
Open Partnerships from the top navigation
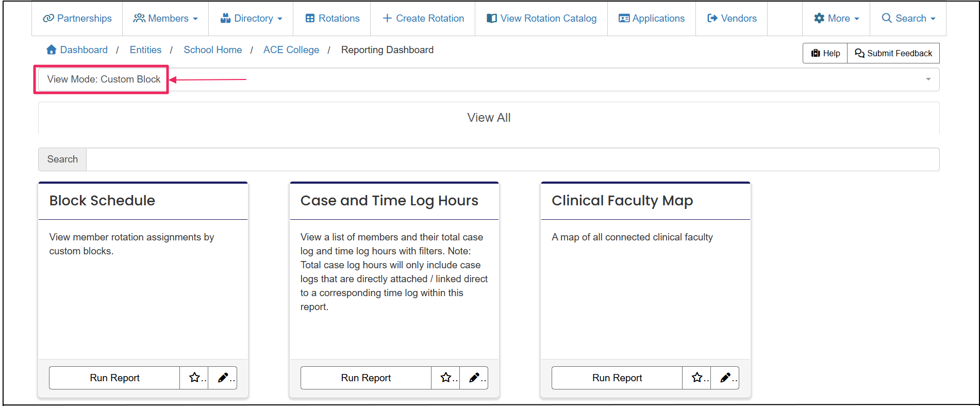(77, 18)
